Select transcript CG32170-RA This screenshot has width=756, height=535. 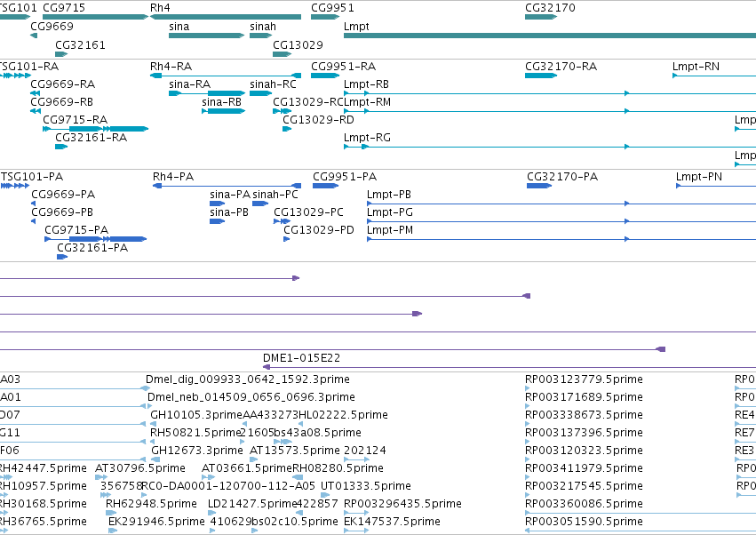point(541,76)
